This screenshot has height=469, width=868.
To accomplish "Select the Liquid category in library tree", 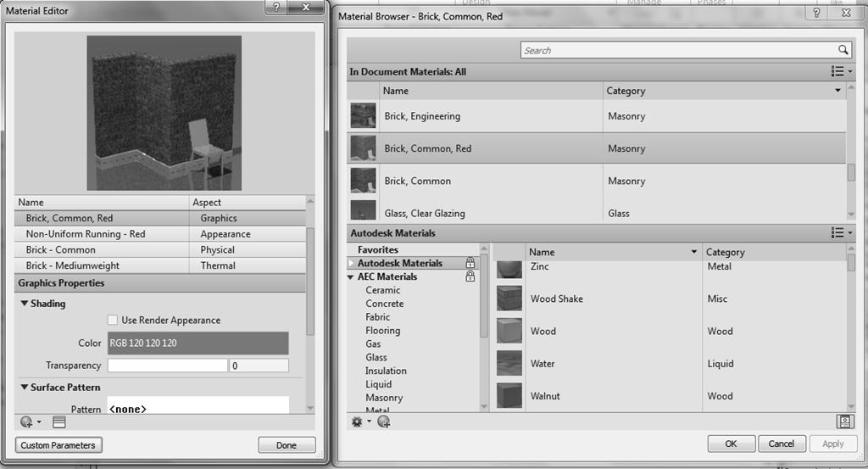I will point(378,384).
